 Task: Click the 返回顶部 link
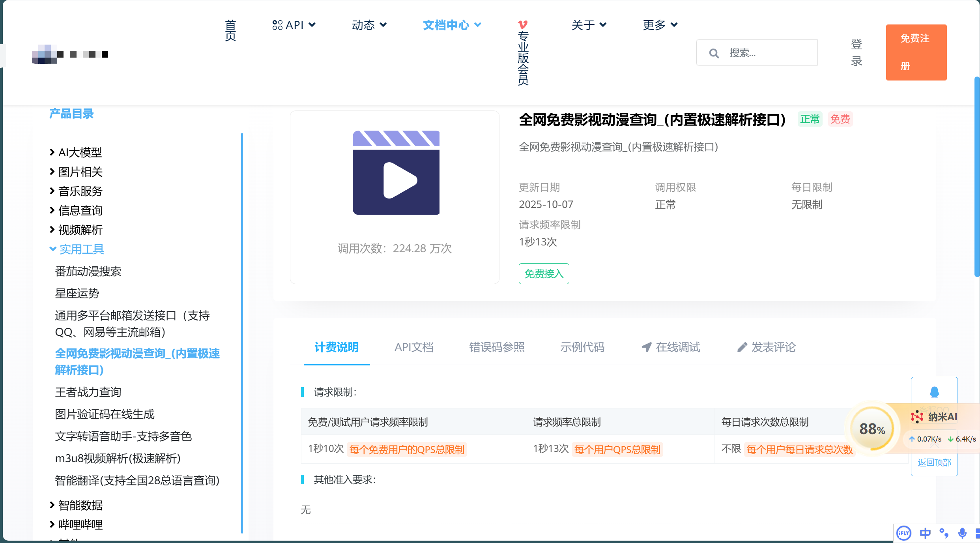tap(934, 462)
